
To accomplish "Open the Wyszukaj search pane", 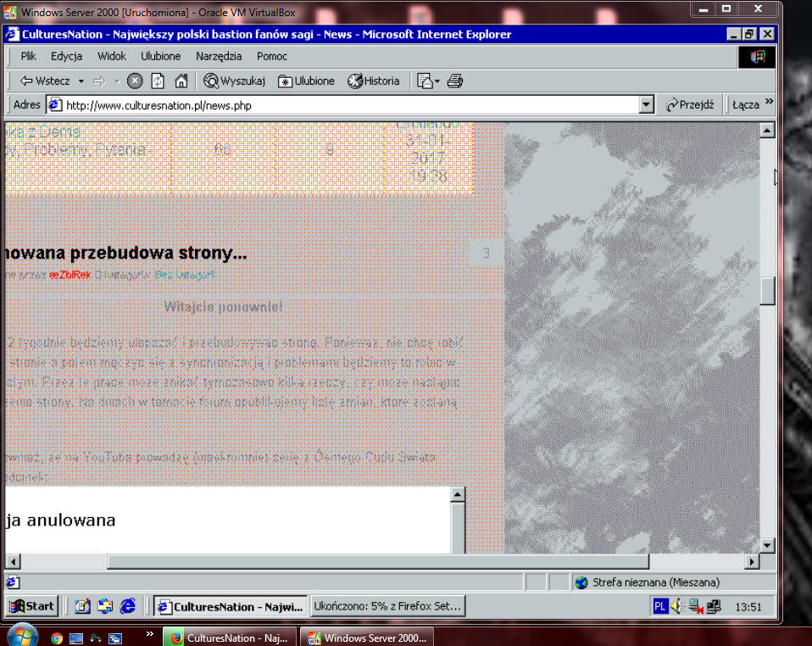I will pos(234,81).
